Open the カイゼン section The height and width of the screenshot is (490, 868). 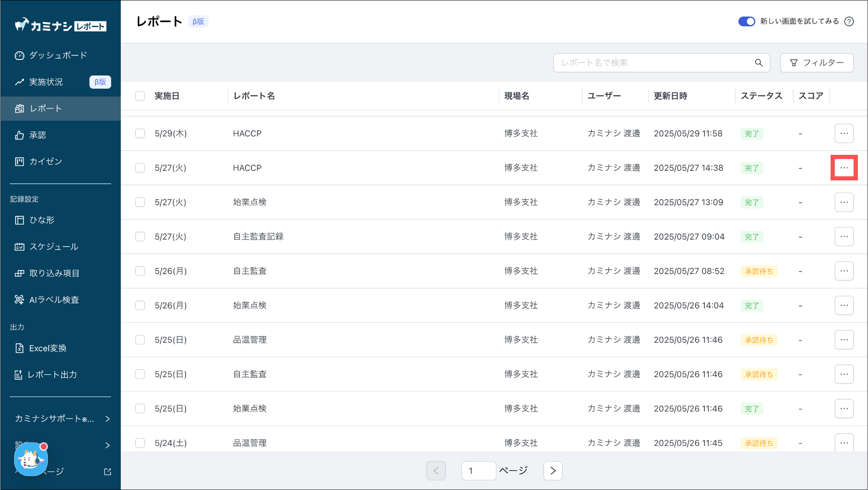point(45,162)
